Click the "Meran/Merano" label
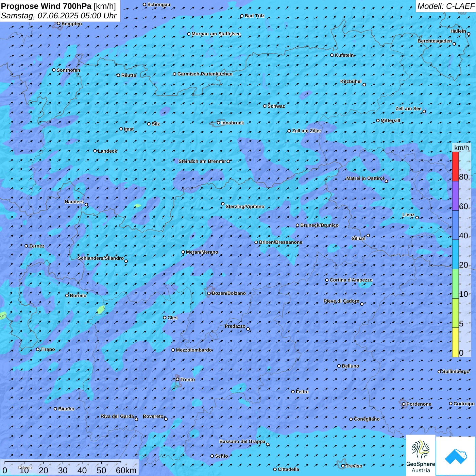476x476 pixels. pyautogui.click(x=202, y=252)
